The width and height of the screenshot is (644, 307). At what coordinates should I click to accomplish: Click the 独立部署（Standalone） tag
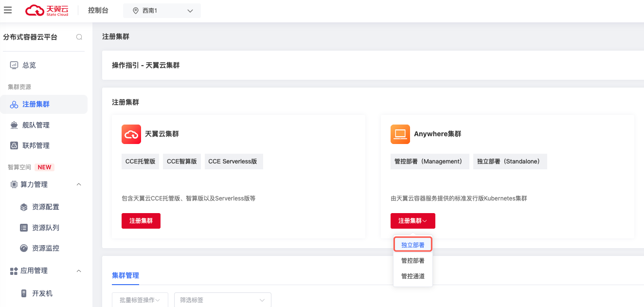tap(510, 162)
